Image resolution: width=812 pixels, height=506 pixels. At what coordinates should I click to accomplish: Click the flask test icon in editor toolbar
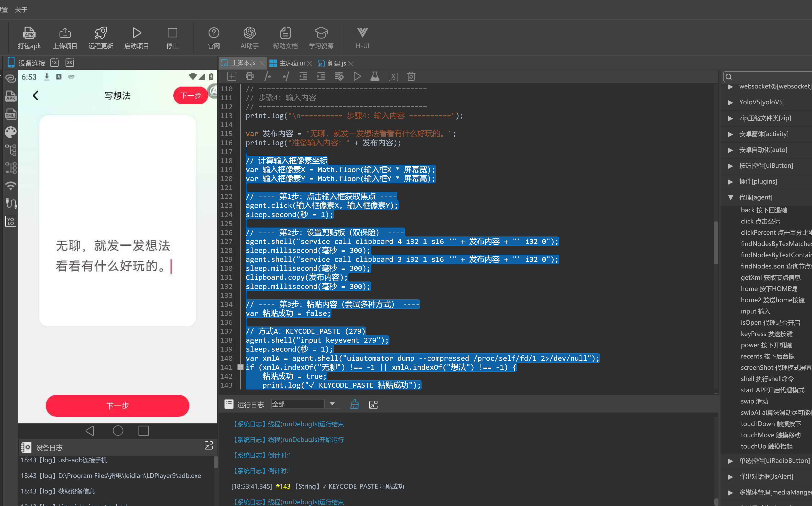click(x=375, y=77)
